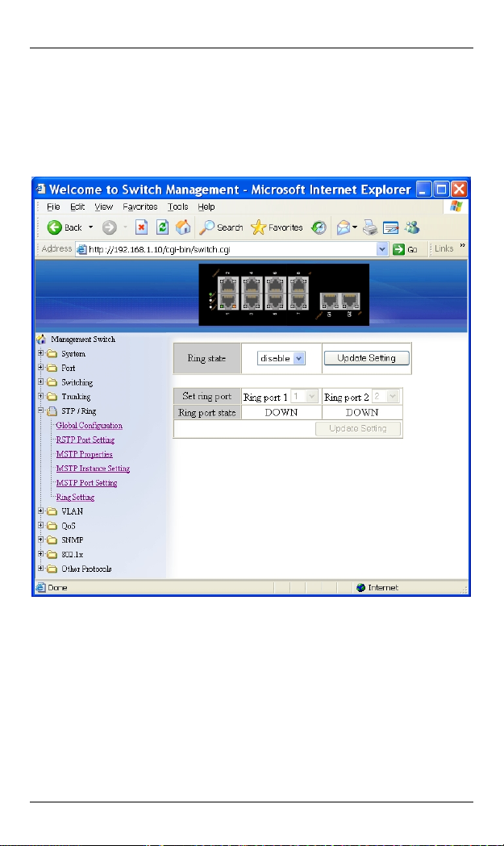Collapse the STP / Ring tree node

coord(40,410)
